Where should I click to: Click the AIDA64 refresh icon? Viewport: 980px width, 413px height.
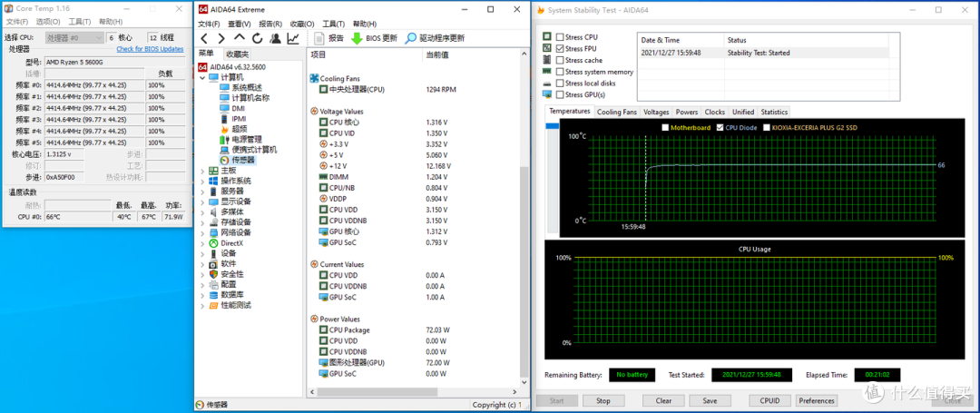[257, 39]
